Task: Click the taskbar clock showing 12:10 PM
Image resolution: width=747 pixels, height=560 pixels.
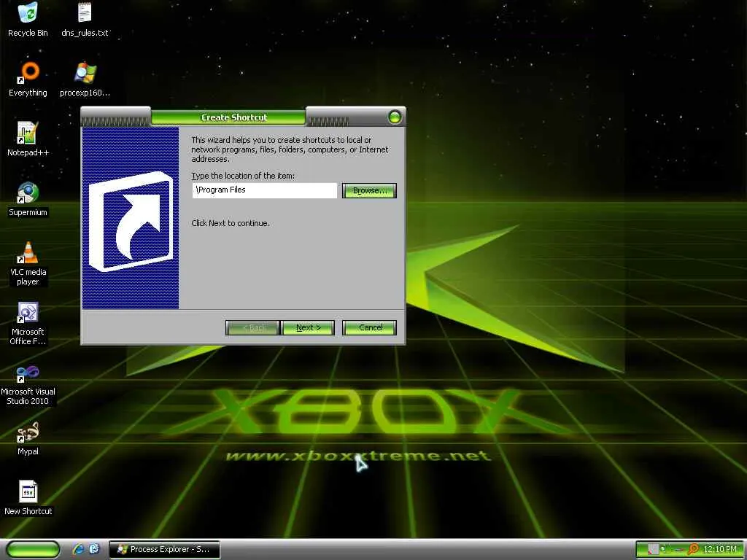Action: coord(719,550)
